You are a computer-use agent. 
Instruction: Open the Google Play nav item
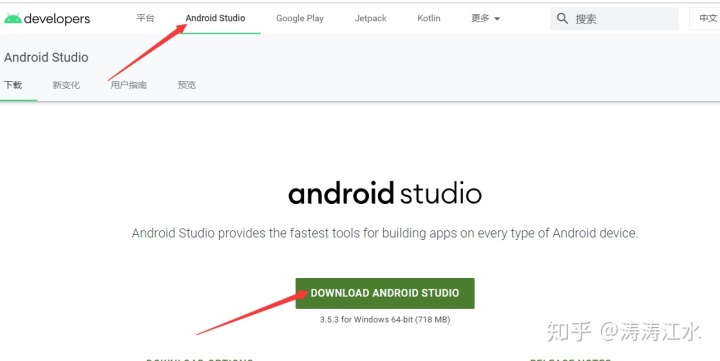tap(300, 18)
